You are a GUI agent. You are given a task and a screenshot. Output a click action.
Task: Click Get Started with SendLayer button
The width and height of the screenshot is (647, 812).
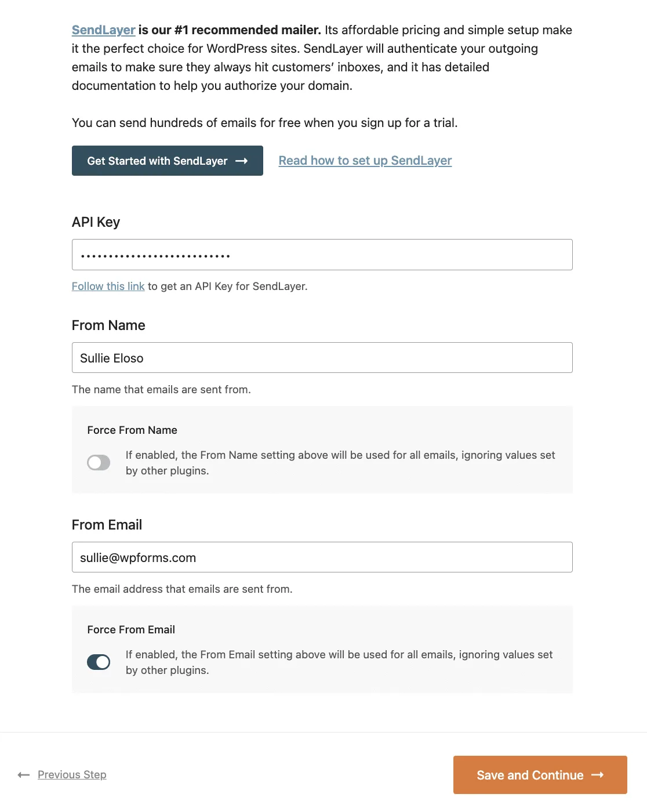click(168, 161)
